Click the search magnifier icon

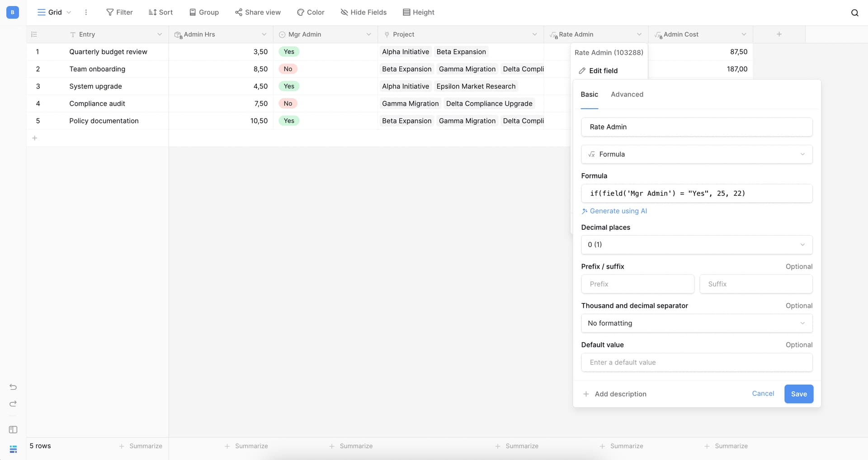854,13
